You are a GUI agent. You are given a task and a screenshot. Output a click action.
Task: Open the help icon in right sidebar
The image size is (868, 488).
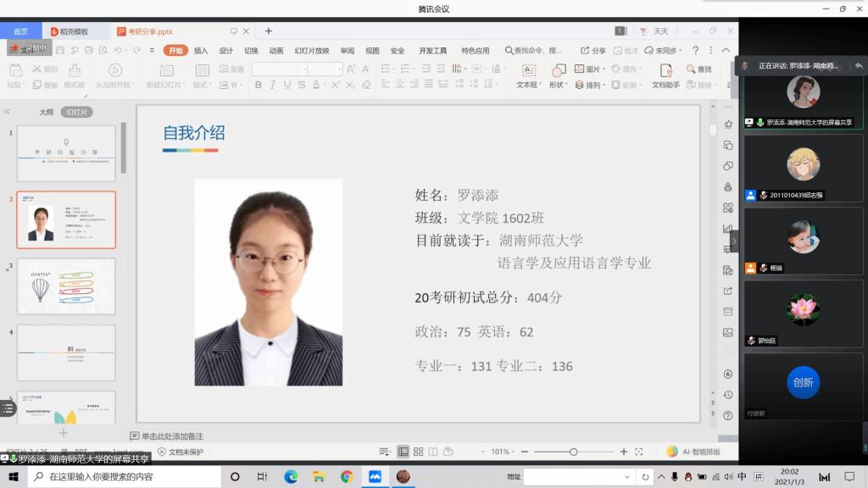pyautogui.click(x=727, y=416)
